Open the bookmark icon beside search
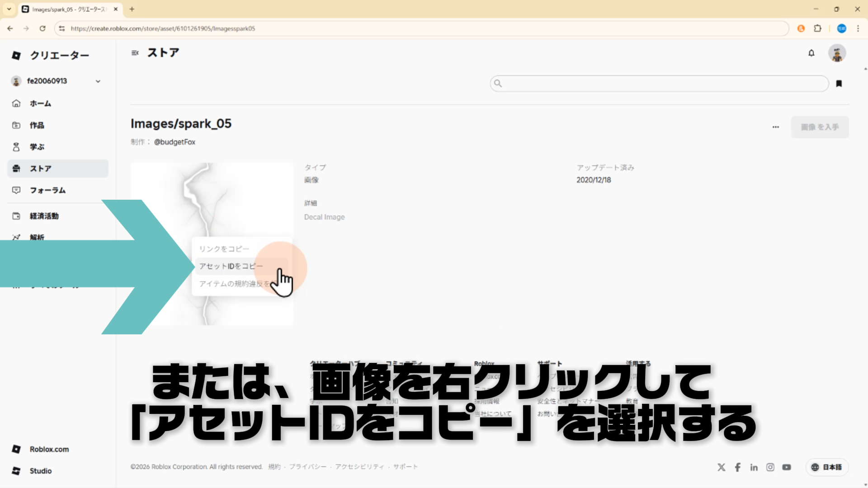Image resolution: width=868 pixels, height=488 pixels. 839,84
